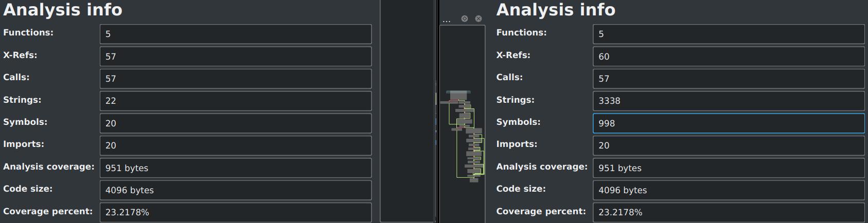Focus the Symbols field showing 998
868x223 pixels.
tap(728, 123)
